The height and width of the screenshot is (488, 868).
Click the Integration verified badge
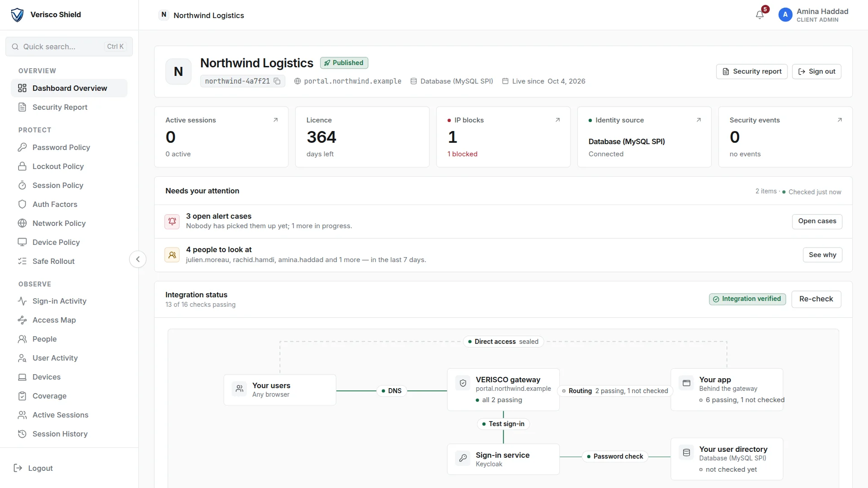click(747, 299)
